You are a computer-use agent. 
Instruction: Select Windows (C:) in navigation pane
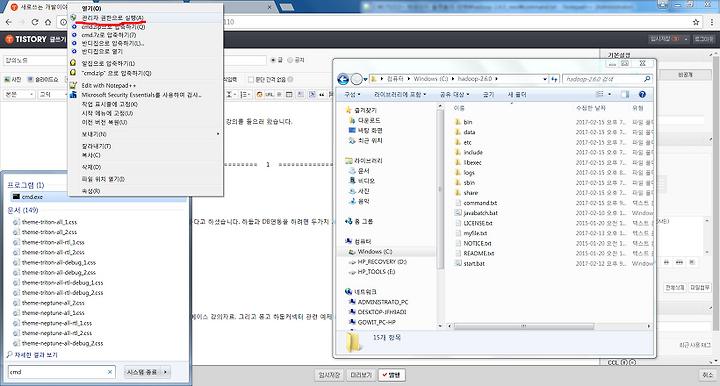point(375,252)
